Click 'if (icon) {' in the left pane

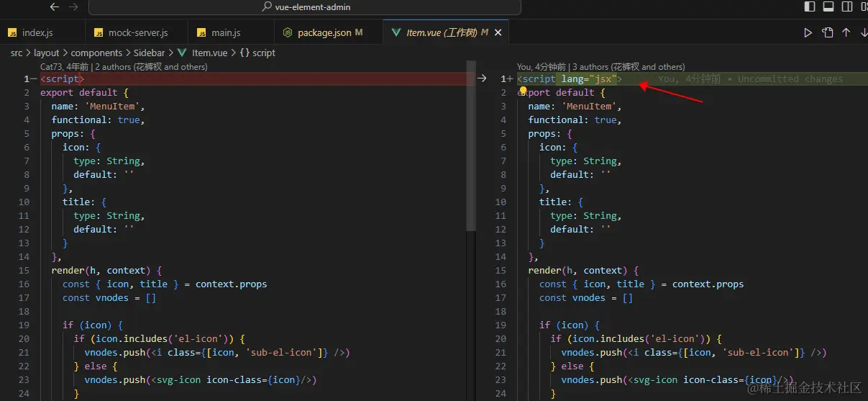click(x=93, y=325)
